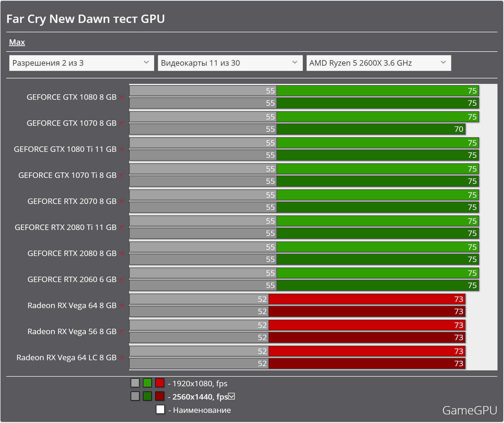This screenshot has height=423, width=504.
Task: Click gray swatch in 2560x1440 legend row
Action: coord(135,396)
